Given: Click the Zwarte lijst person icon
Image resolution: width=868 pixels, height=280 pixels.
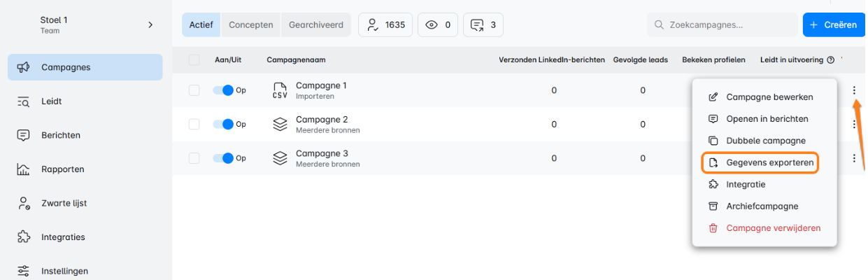Looking at the screenshot, I should [23, 203].
